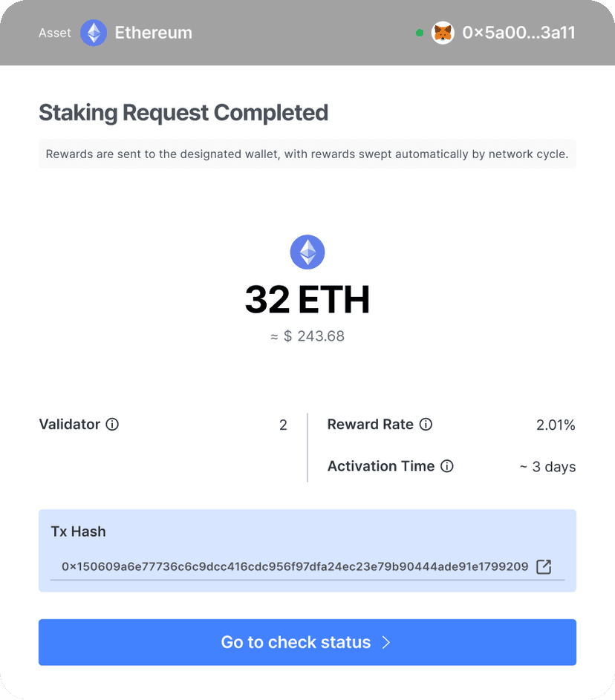Click the Ethereum asset label in header
The image size is (615, 700).
pyautogui.click(x=153, y=33)
